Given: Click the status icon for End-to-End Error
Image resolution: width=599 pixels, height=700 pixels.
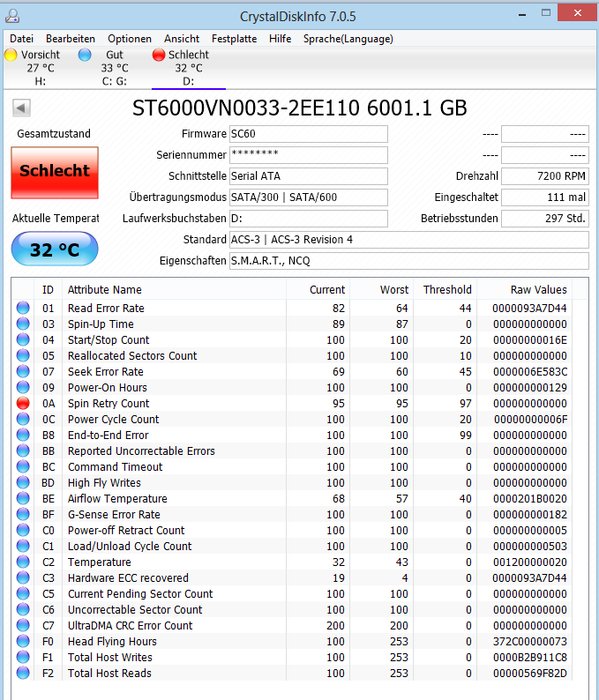Looking at the screenshot, I should [x=23, y=435].
